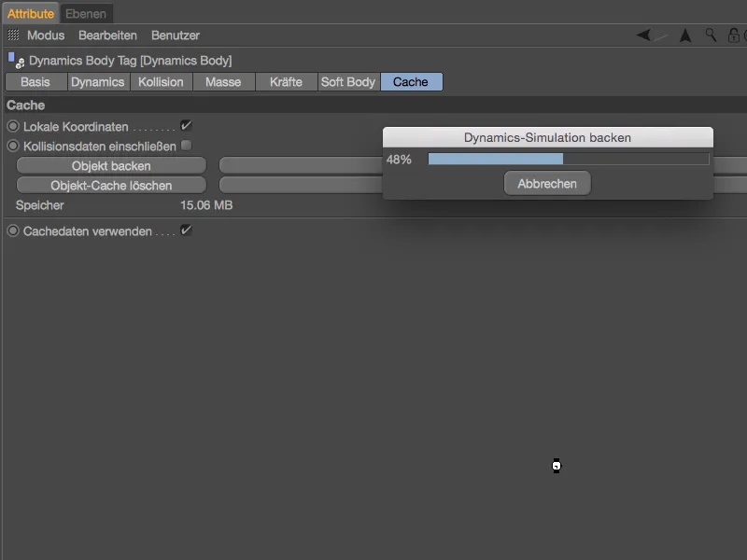747x560 pixels.
Task: Enable Kollisionsdaten einschließen checkbox
Action: [186, 146]
